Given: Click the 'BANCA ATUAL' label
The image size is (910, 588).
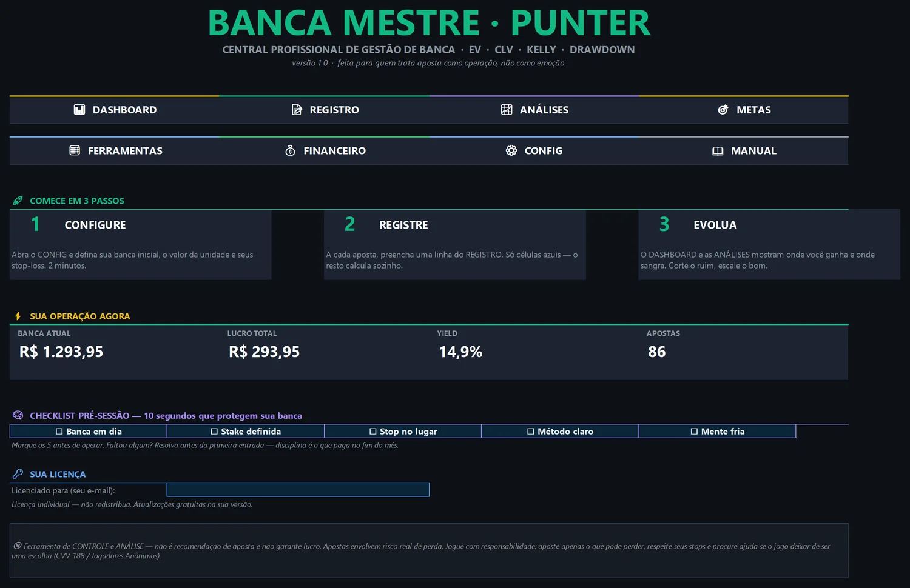Looking at the screenshot, I should (x=44, y=333).
